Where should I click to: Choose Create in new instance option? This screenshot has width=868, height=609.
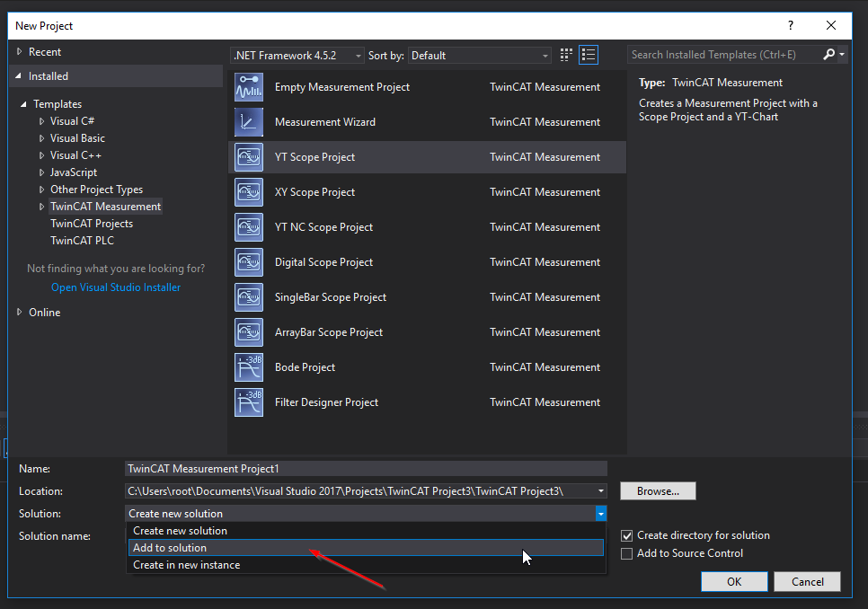pos(366,565)
